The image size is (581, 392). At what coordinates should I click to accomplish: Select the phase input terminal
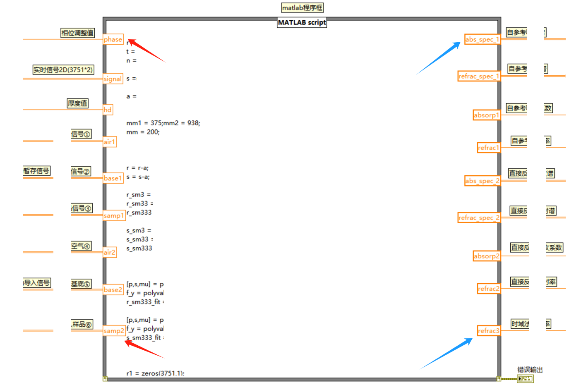pyautogui.click(x=113, y=39)
